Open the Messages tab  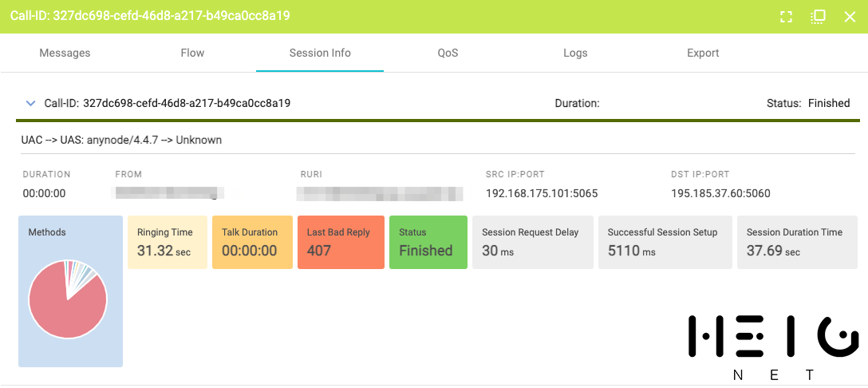click(65, 53)
